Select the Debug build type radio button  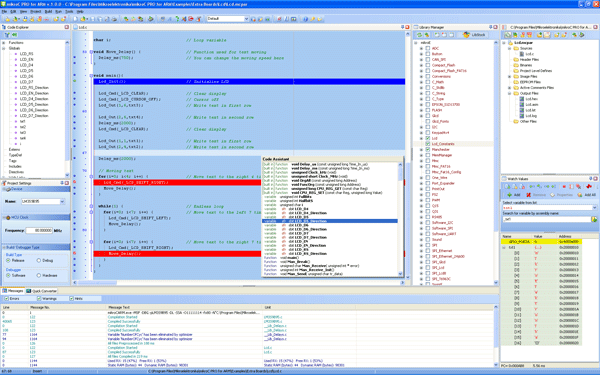point(39,261)
